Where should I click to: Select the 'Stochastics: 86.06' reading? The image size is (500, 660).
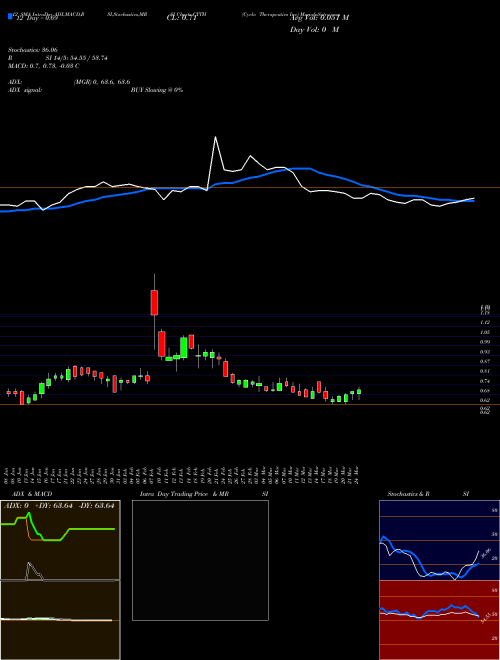coord(32,50)
